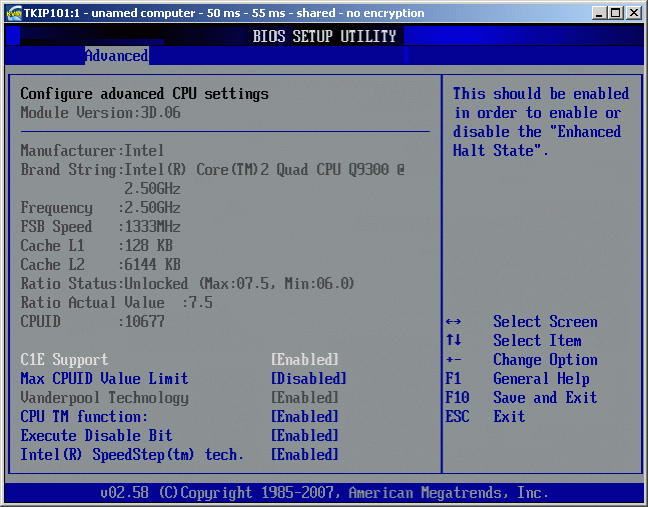Maximize the KVM viewer window
This screenshot has width=648, height=507.
click(x=615, y=13)
